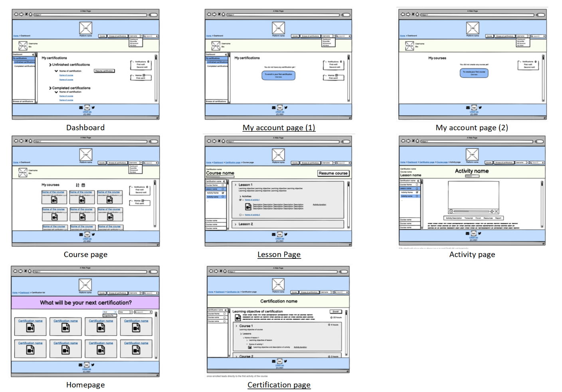Click the notifications settings icon on the Dashboard
The image size is (562, 392).
coord(148,62)
